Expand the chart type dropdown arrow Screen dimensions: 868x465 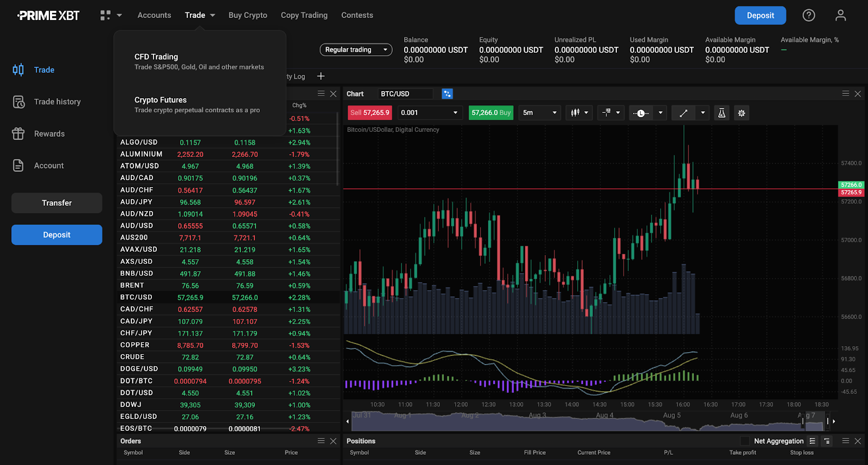tap(586, 113)
